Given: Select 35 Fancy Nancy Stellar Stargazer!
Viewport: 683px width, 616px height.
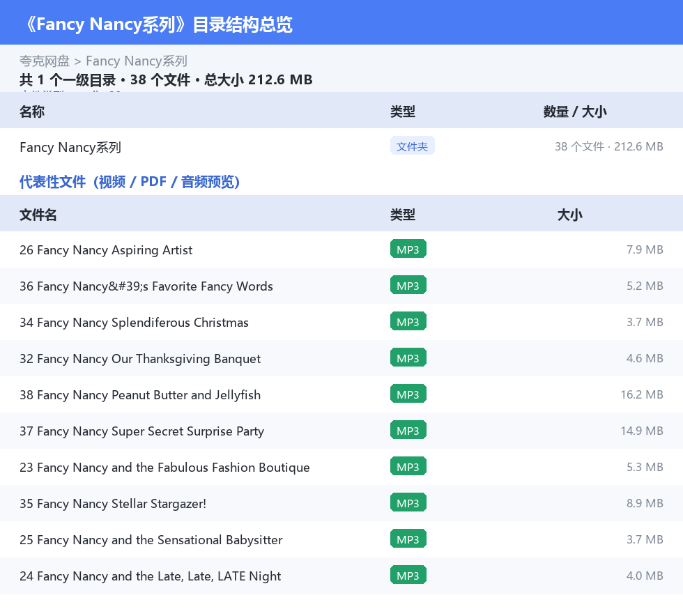Looking at the screenshot, I should [x=113, y=503].
